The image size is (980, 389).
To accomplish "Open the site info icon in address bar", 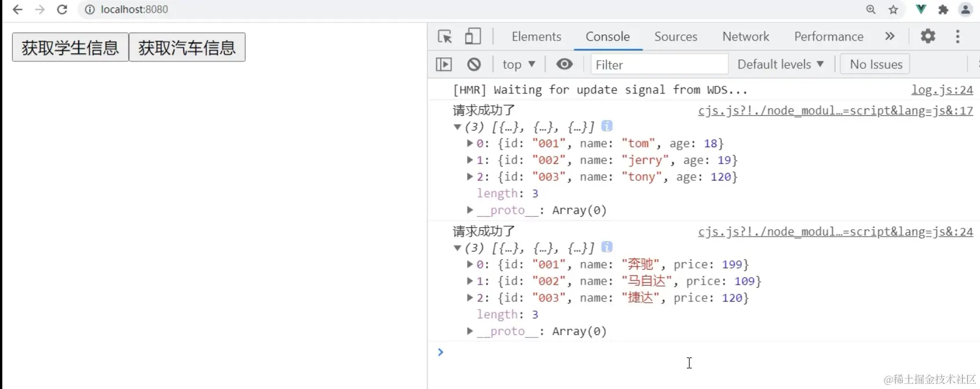I will click(x=90, y=9).
